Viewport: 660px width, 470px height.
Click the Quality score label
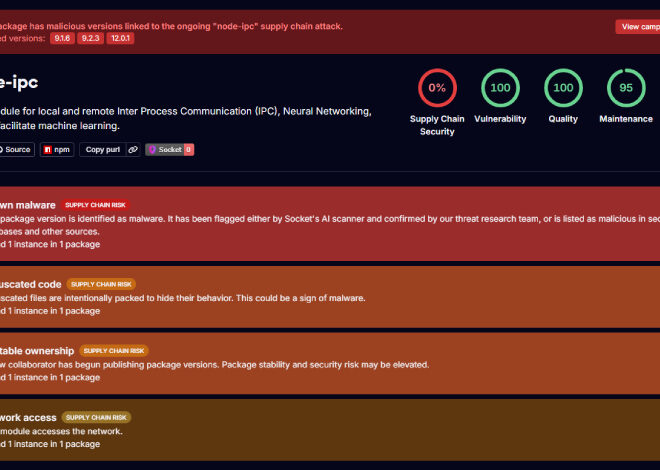point(563,119)
